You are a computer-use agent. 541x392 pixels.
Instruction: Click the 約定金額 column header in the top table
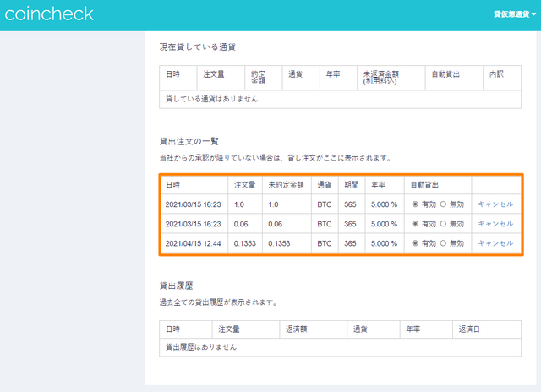tap(258, 78)
